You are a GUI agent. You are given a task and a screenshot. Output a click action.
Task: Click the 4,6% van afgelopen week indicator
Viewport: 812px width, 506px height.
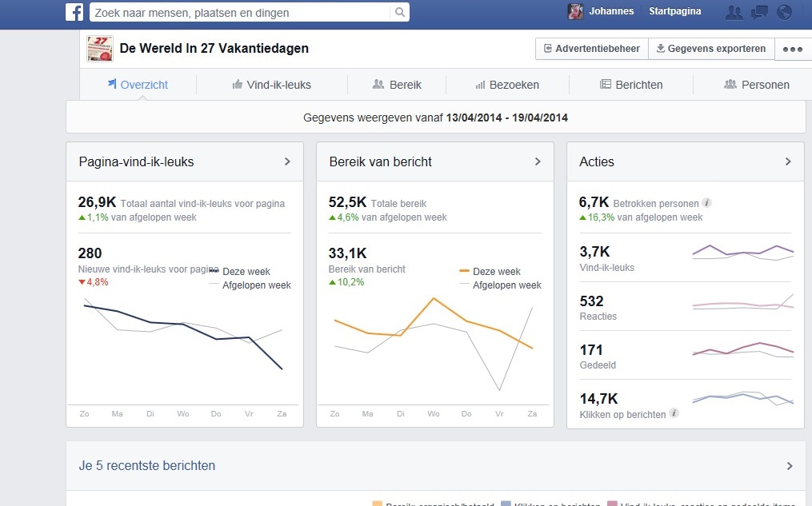388,217
